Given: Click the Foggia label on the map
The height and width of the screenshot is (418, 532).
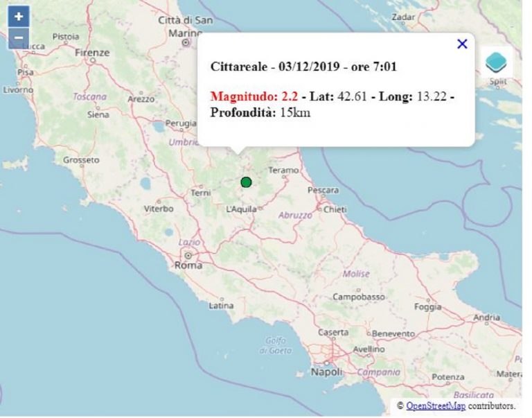Looking at the screenshot, I should (427, 306).
